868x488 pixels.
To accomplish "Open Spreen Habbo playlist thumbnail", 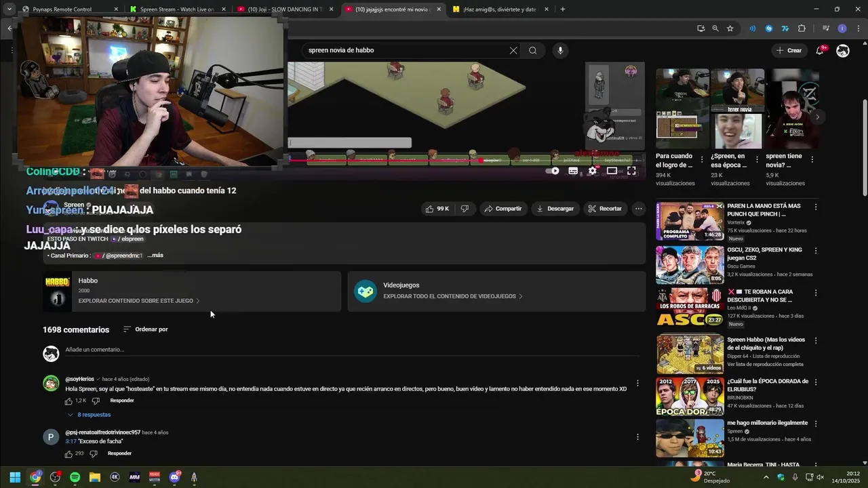I will point(690,353).
